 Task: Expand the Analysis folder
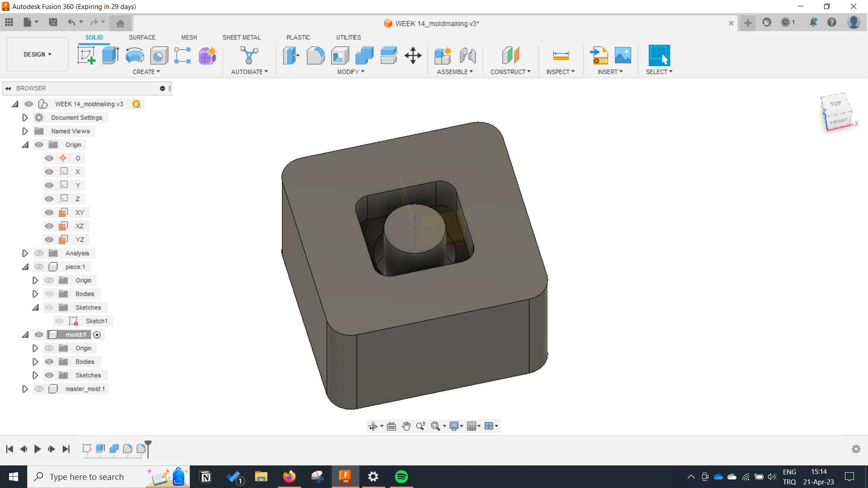(x=25, y=253)
